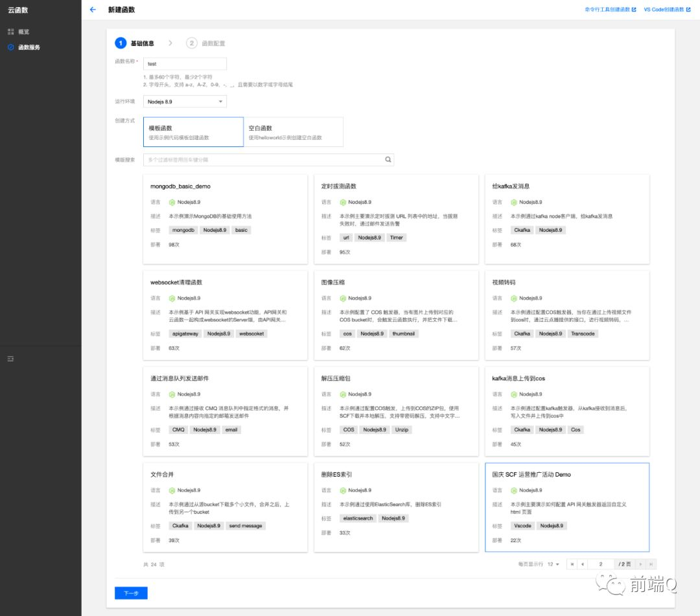This screenshot has height=616, width=700.
Task: Click the page number input showing 2
Action: (x=601, y=564)
